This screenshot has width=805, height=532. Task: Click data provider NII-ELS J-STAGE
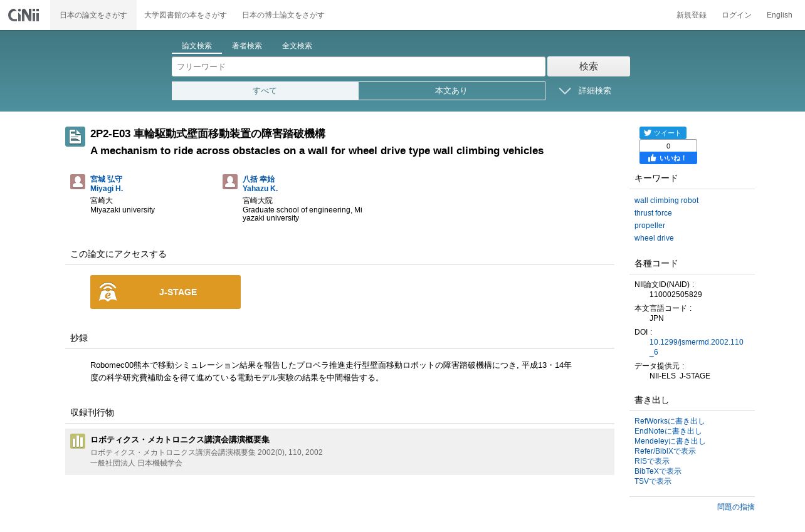[680, 376]
